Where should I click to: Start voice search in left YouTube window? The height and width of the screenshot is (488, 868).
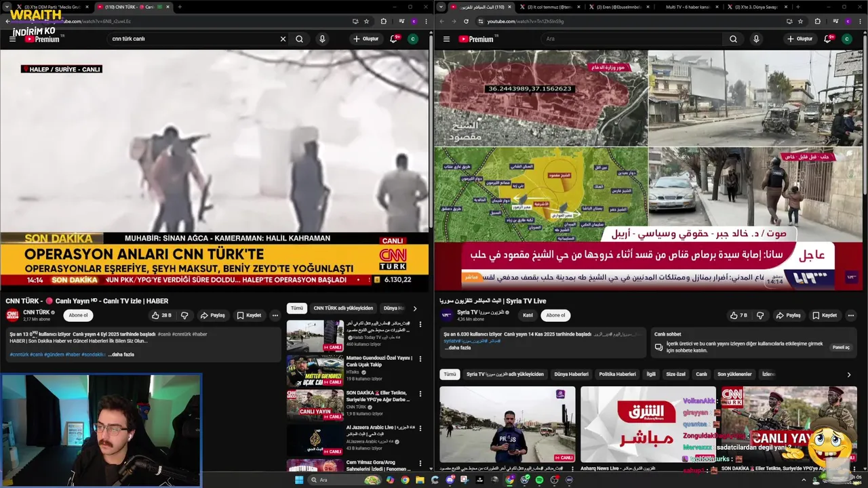(x=322, y=39)
